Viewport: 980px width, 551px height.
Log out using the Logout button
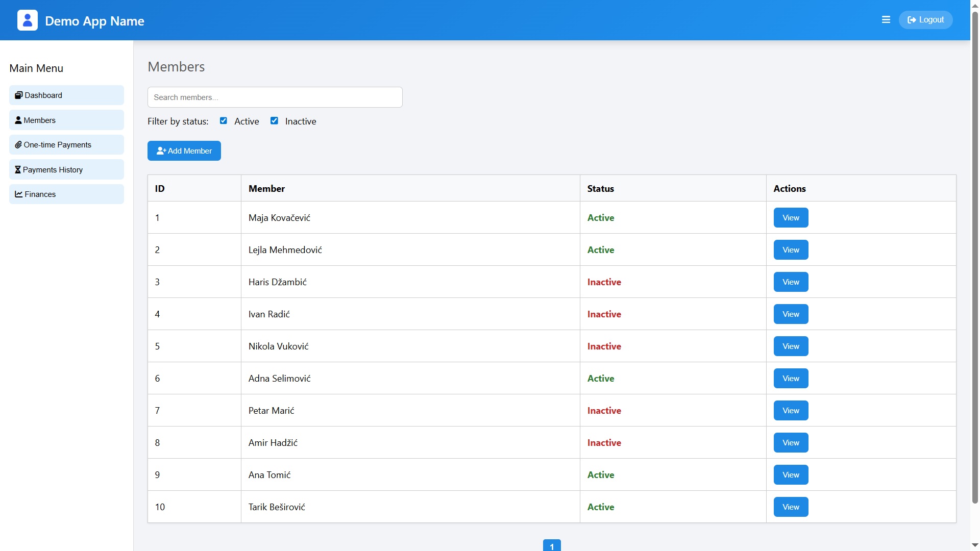pyautogui.click(x=925, y=20)
